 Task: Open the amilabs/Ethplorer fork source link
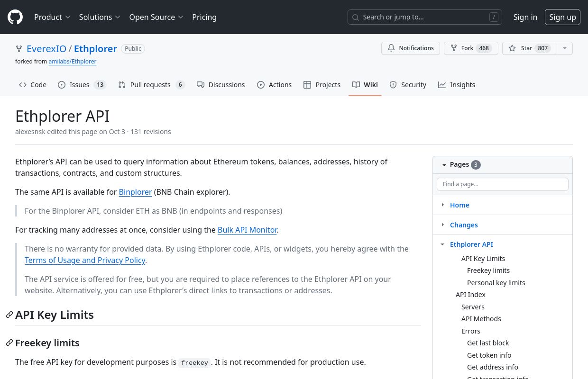pyautogui.click(x=73, y=62)
